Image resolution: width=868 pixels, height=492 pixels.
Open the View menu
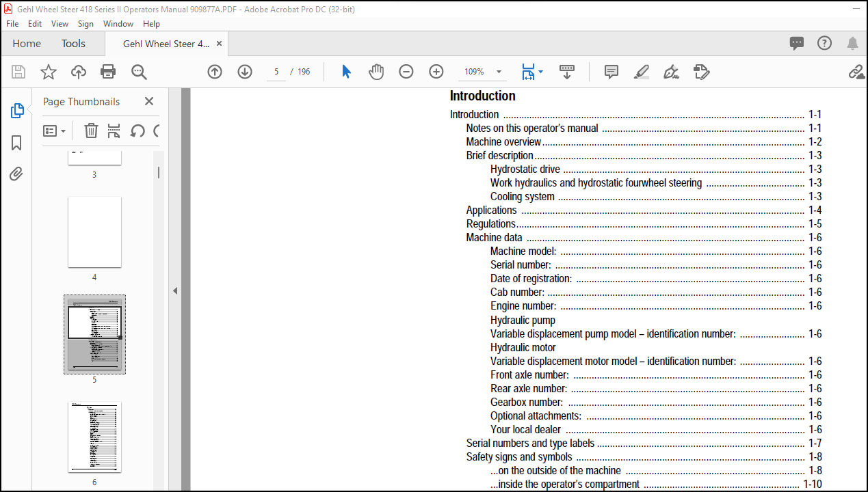pos(60,23)
